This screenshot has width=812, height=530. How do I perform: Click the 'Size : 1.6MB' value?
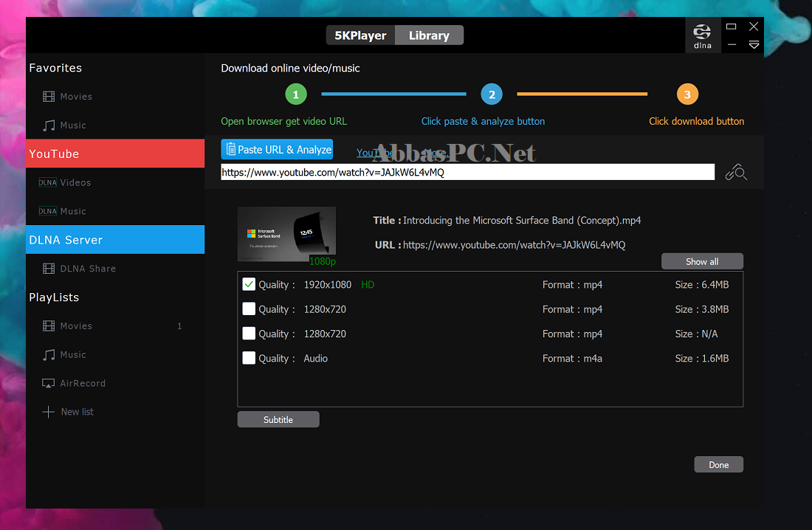pyautogui.click(x=702, y=359)
